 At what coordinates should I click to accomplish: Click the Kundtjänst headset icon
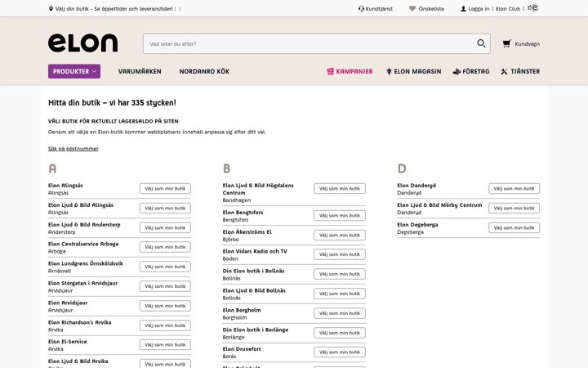coord(361,9)
